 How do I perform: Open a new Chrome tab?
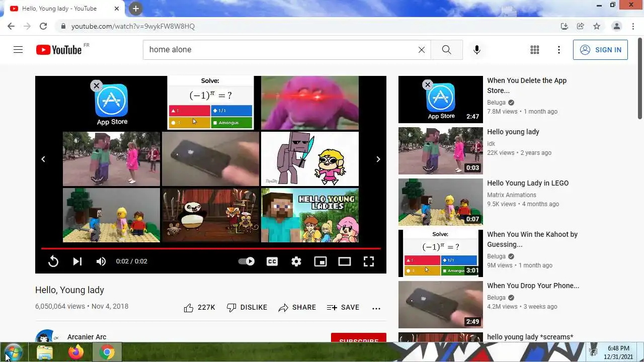tap(136, 9)
